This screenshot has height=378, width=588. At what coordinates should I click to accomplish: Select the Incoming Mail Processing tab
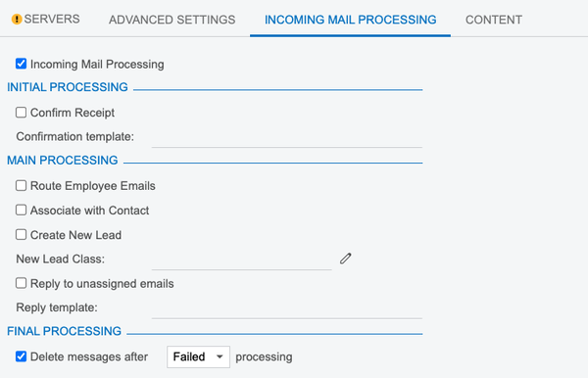[x=350, y=20]
